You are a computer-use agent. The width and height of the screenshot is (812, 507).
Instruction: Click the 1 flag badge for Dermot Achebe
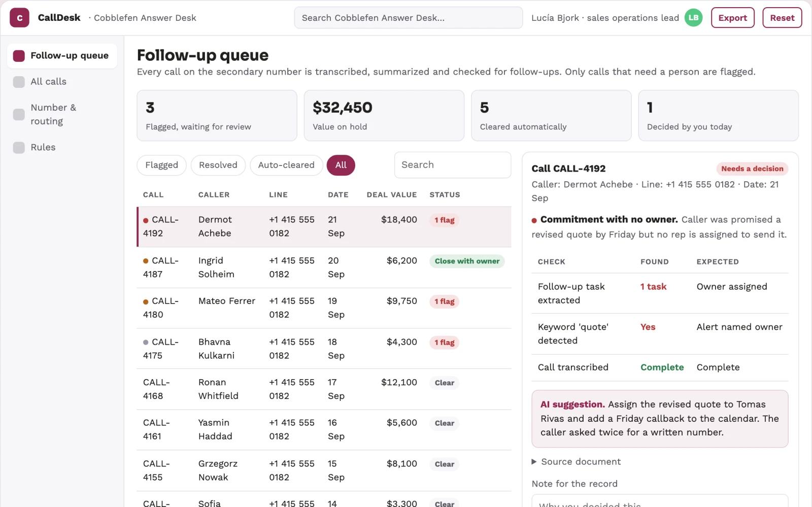point(445,220)
